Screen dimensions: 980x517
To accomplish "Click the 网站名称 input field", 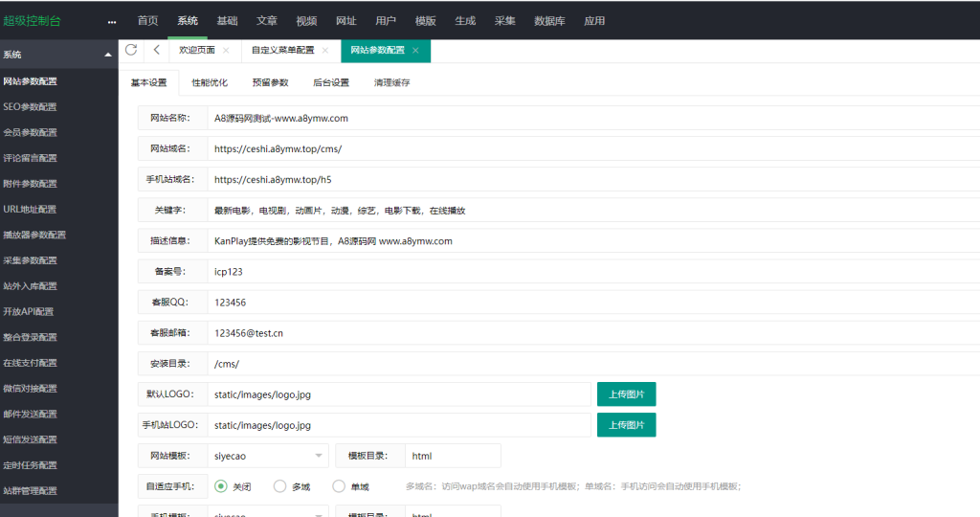I will [593, 118].
